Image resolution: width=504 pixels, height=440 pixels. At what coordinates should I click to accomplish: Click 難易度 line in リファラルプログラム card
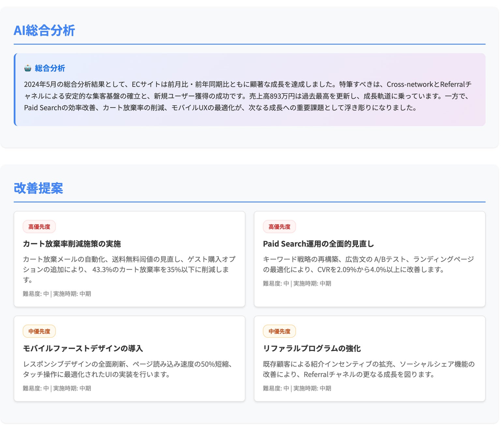pyautogui.click(x=297, y=388)
